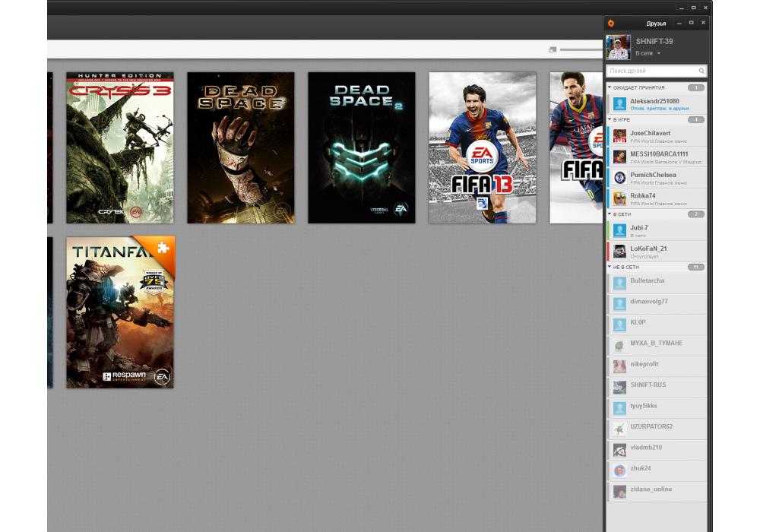This screenshot has width=760, height=532.
Task: Click Robka74's avatar icon
Action: (x=619, y=198)
